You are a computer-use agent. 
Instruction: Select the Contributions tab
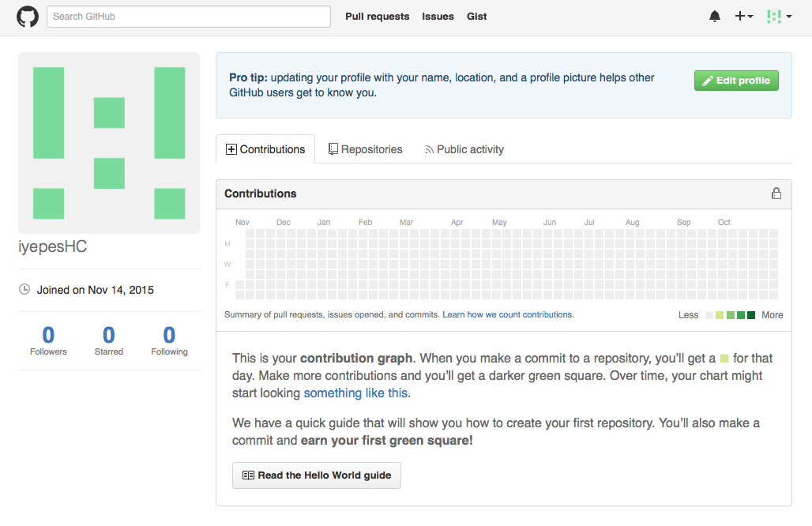265,149
